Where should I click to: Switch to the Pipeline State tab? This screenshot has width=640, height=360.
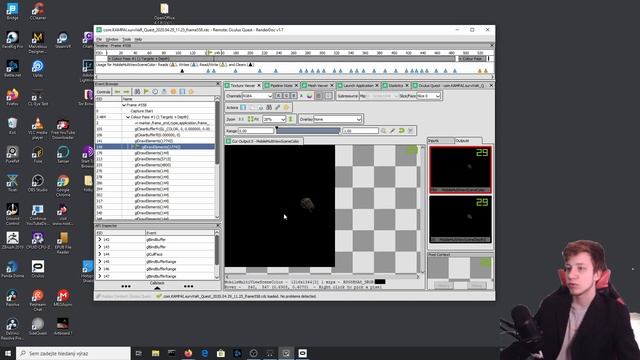pos(281,85)
